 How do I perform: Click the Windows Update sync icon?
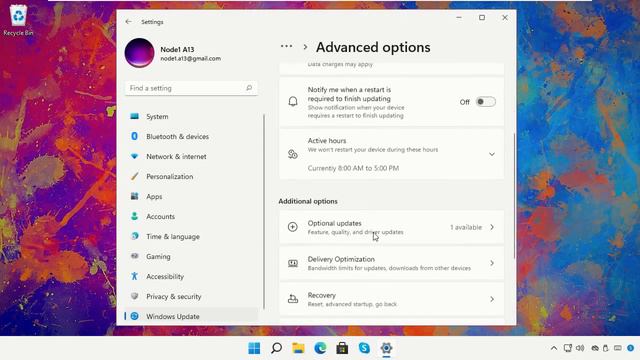pyautogui.click(x=134, y=316)
